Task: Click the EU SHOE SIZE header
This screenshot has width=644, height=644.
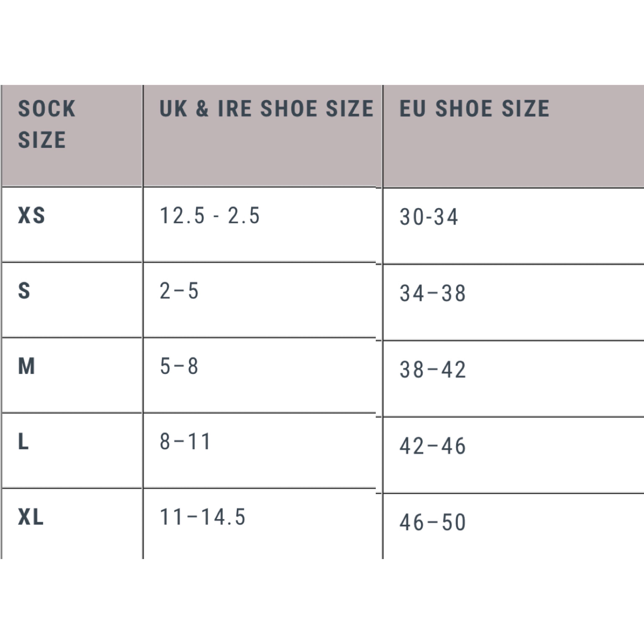Action: (x=474, y=109)
